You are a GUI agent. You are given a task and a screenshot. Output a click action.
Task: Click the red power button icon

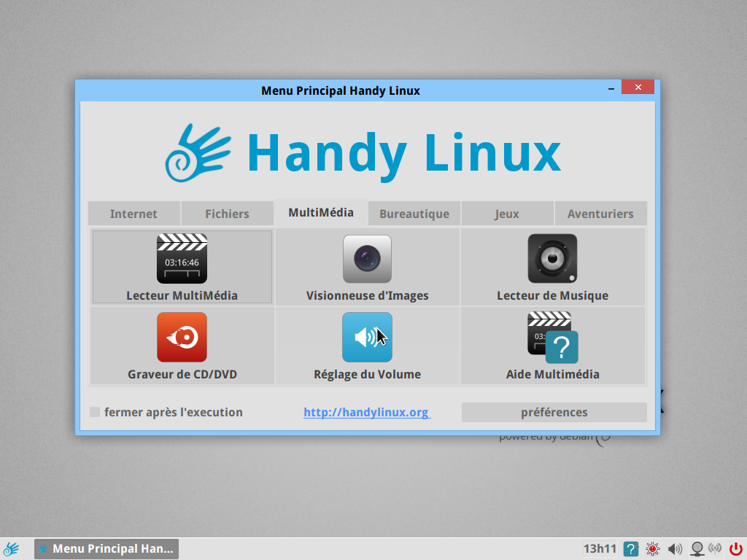(x=736, y=549)
